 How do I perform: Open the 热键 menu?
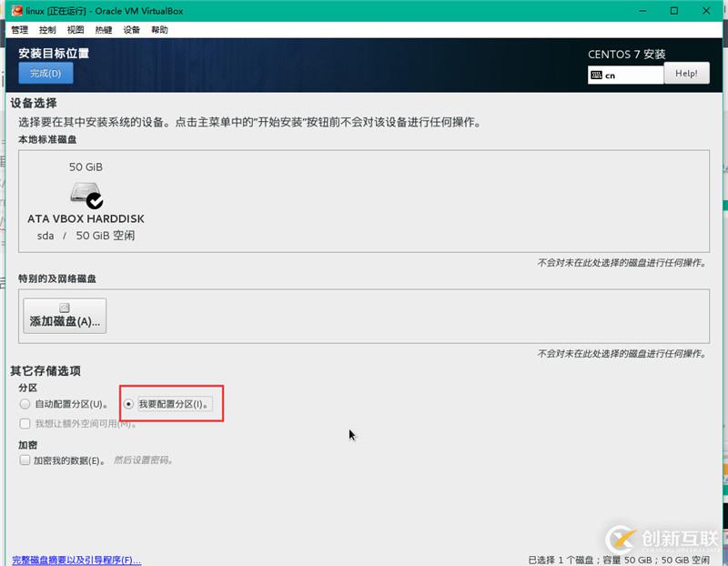pos(104,30)
